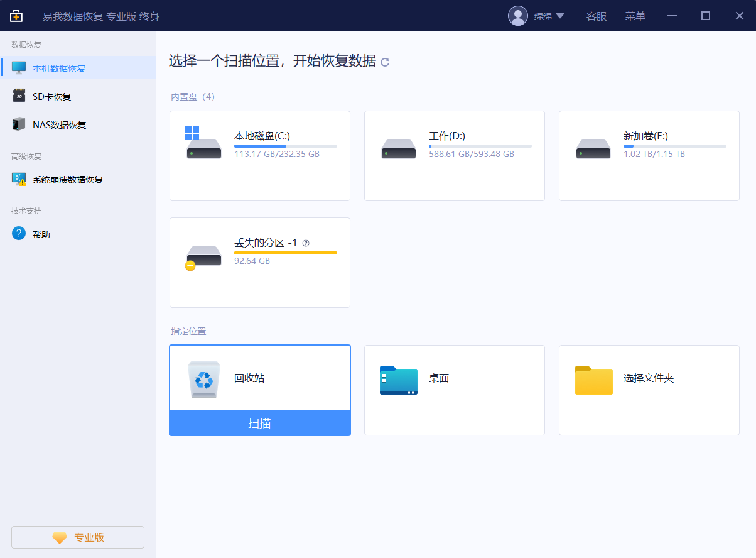756x558 pixels.
Task: Start scanning with the 扫描 button
Action: click(x=260, y=423)
